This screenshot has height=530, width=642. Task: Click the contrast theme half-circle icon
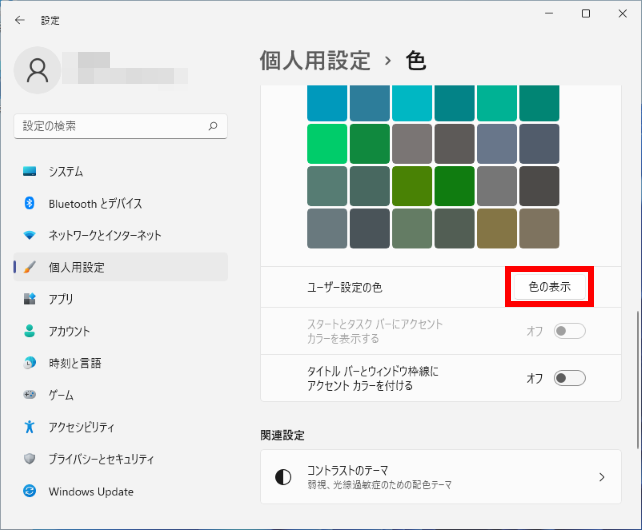coord(283,477)
